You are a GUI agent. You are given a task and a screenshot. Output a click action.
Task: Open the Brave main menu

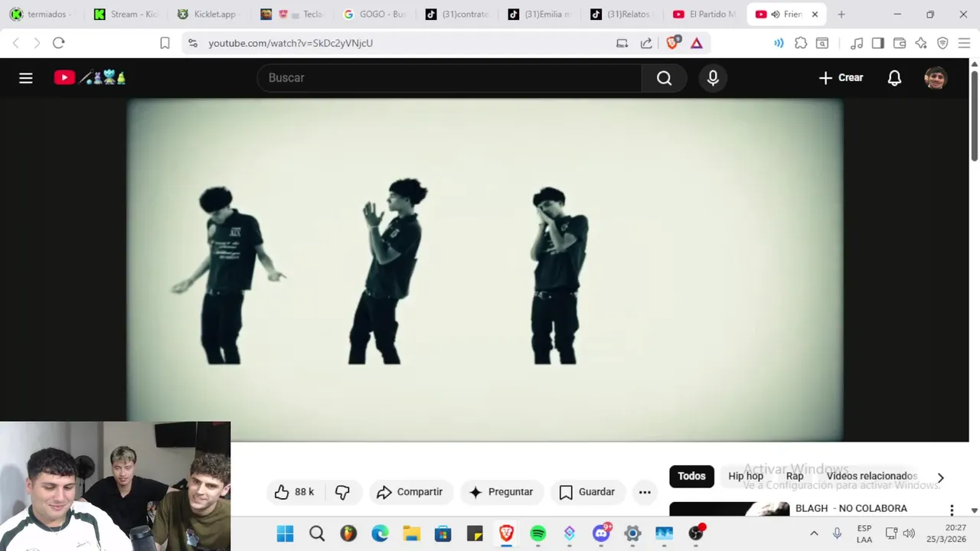tap(964, 43)
